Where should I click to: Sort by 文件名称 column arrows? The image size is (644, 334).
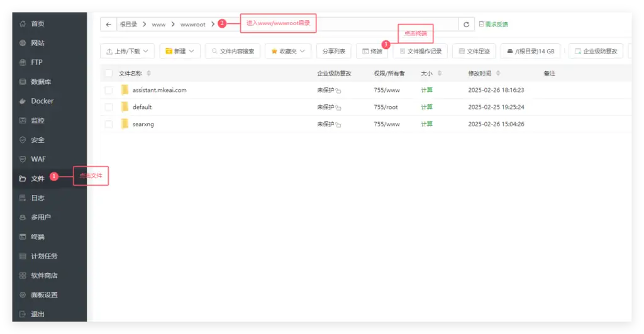[x=148, y=74]
